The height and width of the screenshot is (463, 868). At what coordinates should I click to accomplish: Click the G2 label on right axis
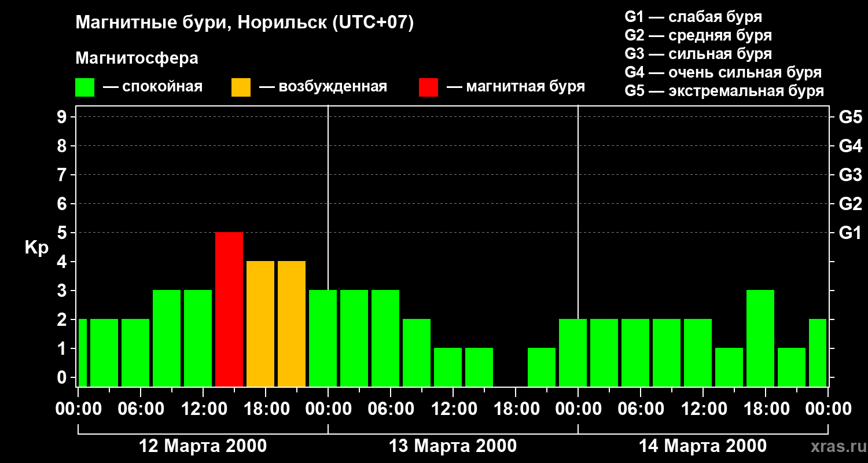[x=850, y=204]
